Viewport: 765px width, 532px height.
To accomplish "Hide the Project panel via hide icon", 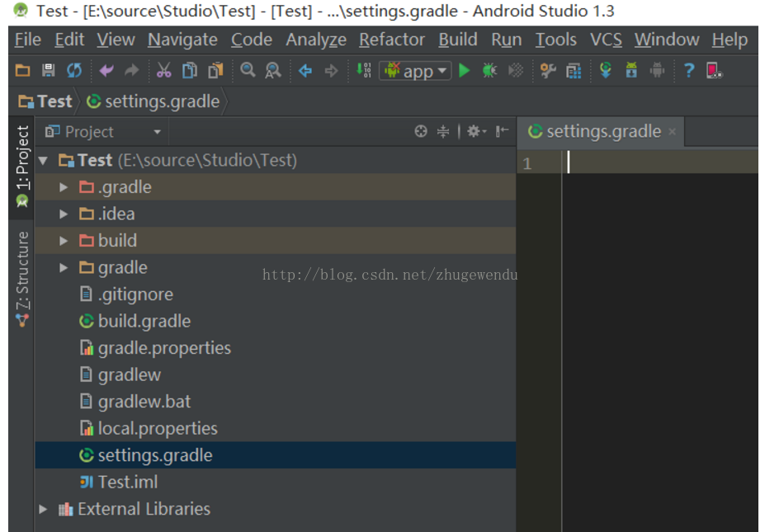I will click(502, 131).
